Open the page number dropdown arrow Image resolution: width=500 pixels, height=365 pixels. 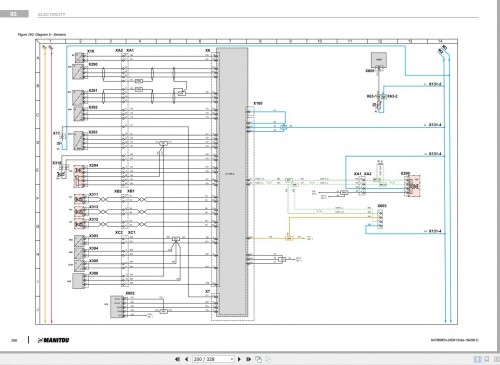(x=232, y=359)
